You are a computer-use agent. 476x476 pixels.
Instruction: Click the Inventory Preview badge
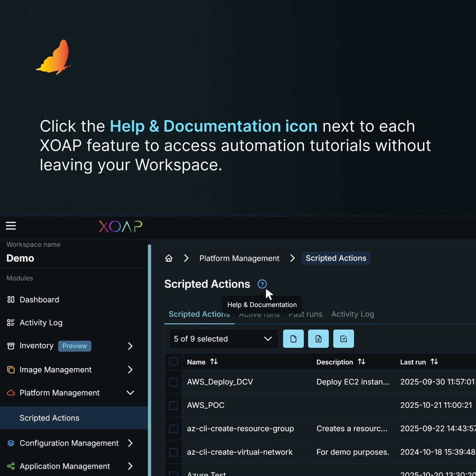(75, 346)
